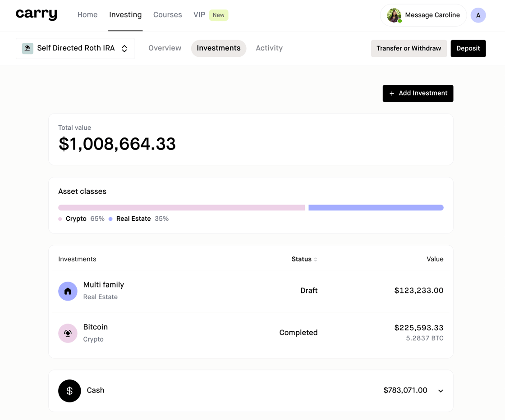Click the pink Crypto allocation bar
Viewport: 505px width, 420px height.
[181, 208]
